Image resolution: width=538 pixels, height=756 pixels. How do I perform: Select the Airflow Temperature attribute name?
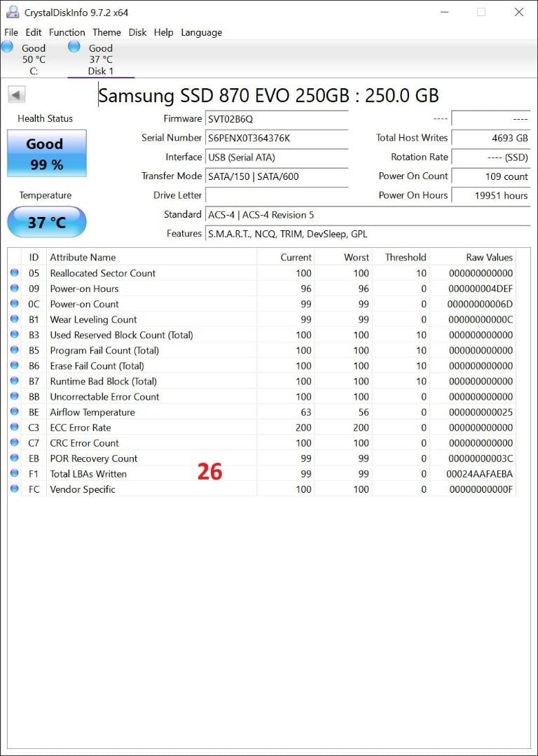click(92, 412)
